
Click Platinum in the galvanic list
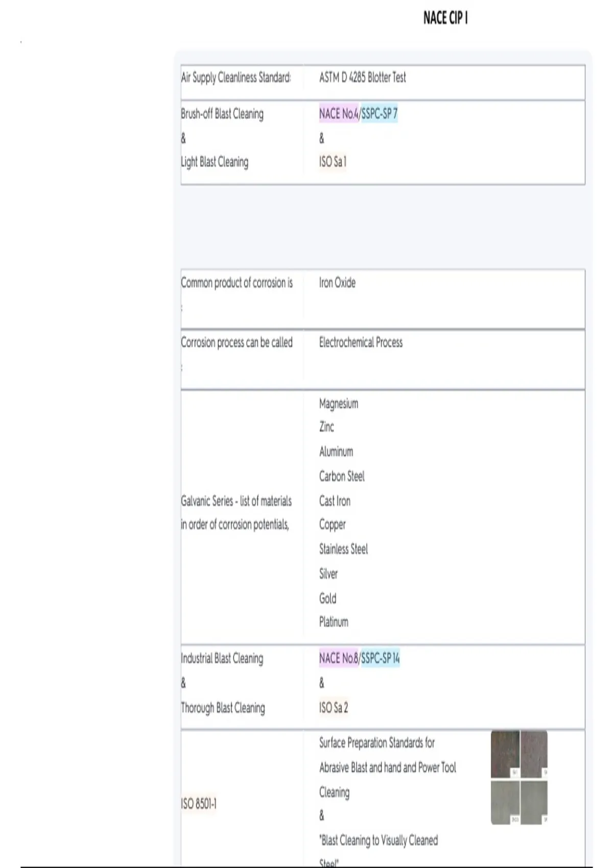tap(334, 622)
